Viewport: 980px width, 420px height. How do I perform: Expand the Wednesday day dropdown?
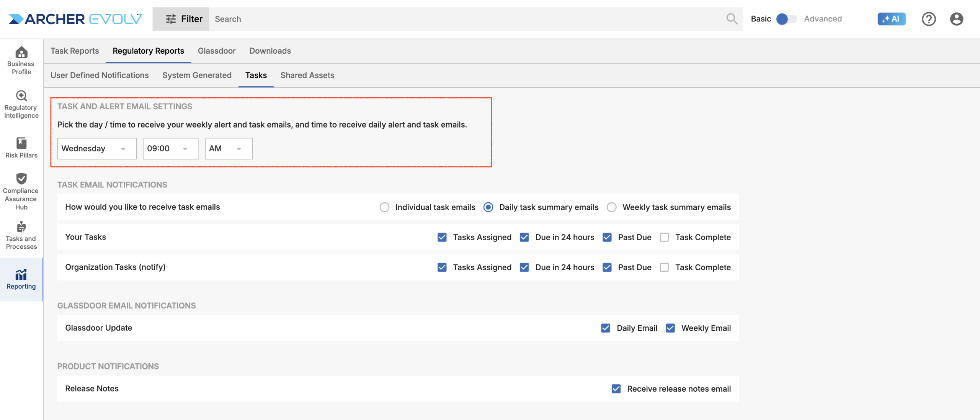[97, 149]
